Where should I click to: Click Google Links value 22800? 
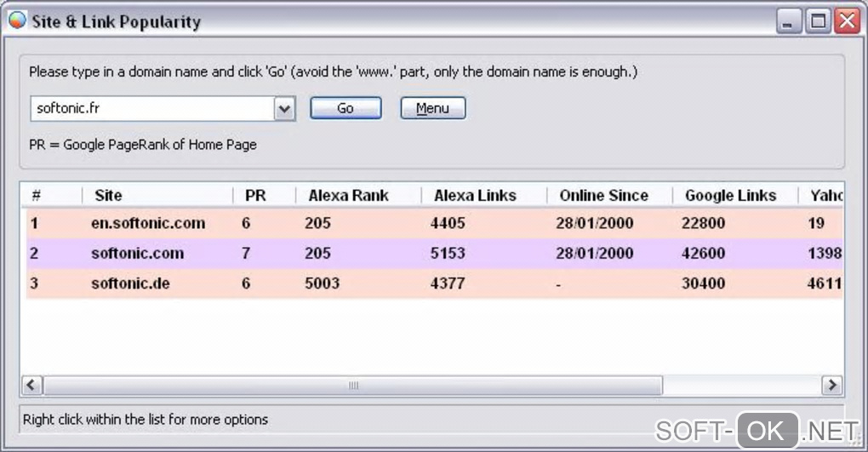(x=703, y=223)
